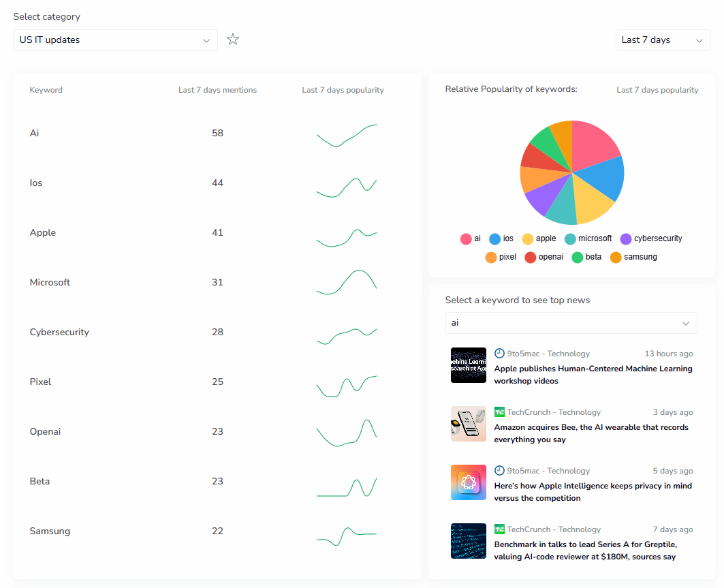Toggle 'beta' visibility in the legend
The image size is (724, 588).
pos(578,257)
